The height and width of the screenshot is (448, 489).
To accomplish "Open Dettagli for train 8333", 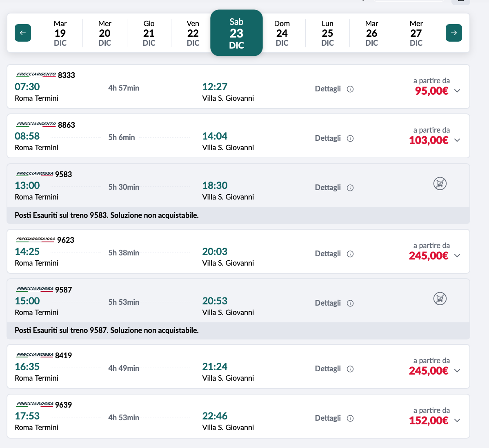I will 328,89.
